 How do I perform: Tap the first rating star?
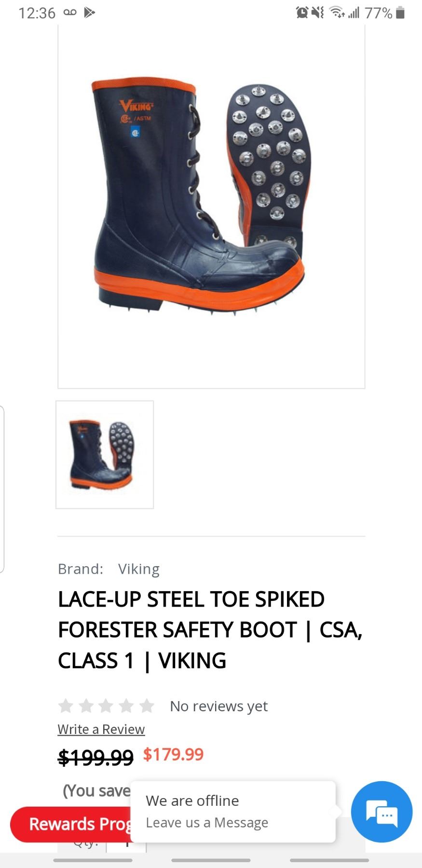pyautogui.click(x=66, y=706)
